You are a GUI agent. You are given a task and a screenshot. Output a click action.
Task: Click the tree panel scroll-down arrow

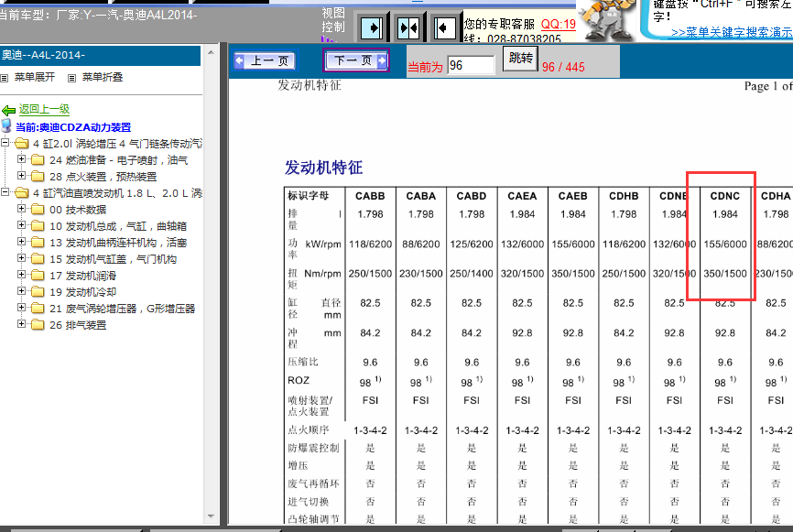(x=211, y=516)
